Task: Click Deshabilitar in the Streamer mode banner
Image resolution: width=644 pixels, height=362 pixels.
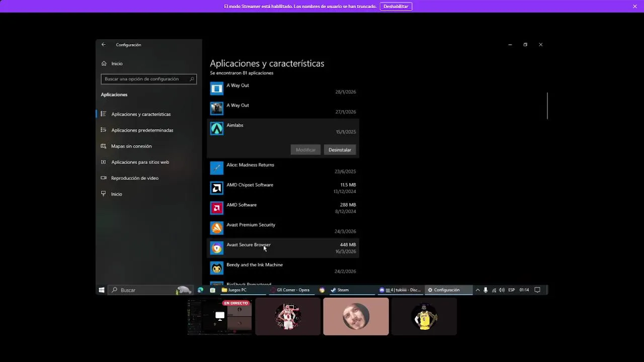Action: (x=396, y=7)
